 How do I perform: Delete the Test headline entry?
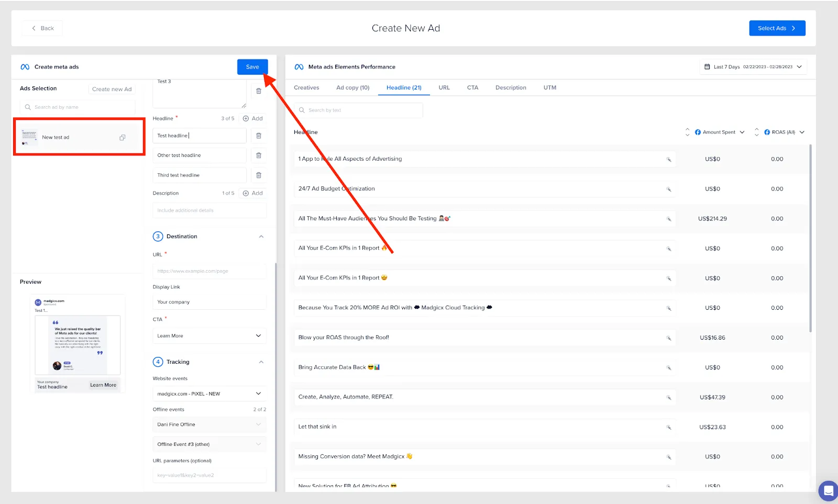[x=259, y=136]
